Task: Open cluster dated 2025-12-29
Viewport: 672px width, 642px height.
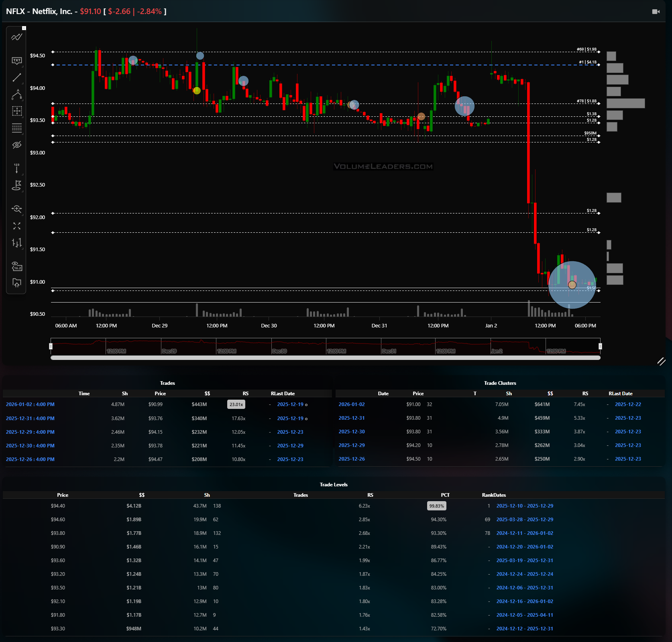Action: [352, 445]
